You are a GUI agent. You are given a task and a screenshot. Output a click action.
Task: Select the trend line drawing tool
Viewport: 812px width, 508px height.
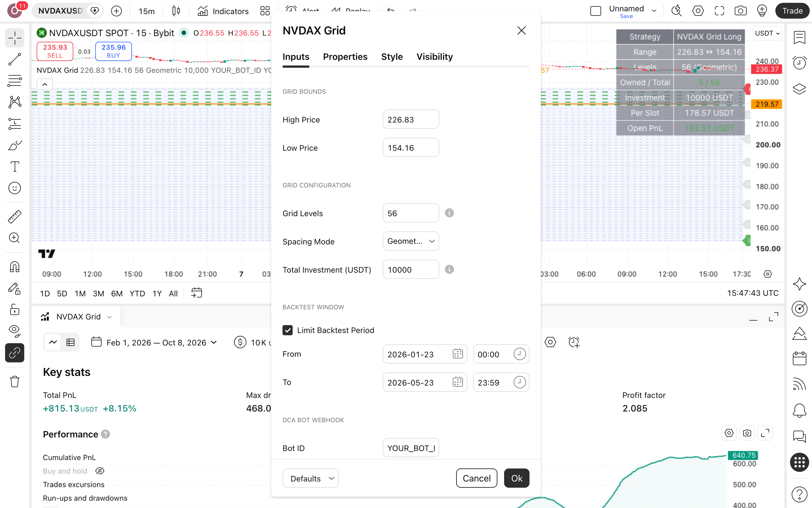(14, 60)
